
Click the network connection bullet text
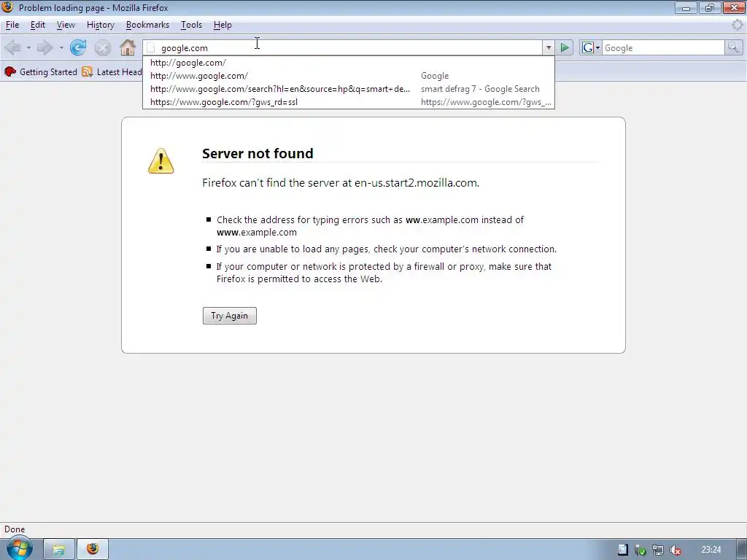387,249
